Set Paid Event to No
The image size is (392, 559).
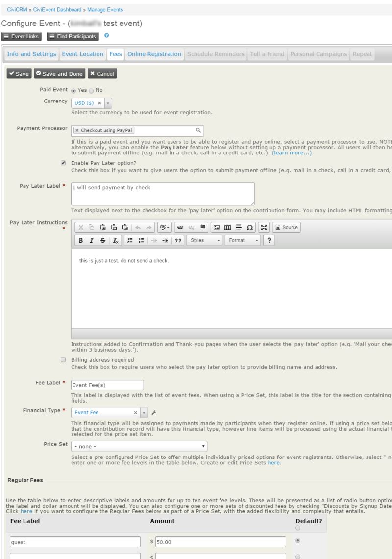coord(91,90)
